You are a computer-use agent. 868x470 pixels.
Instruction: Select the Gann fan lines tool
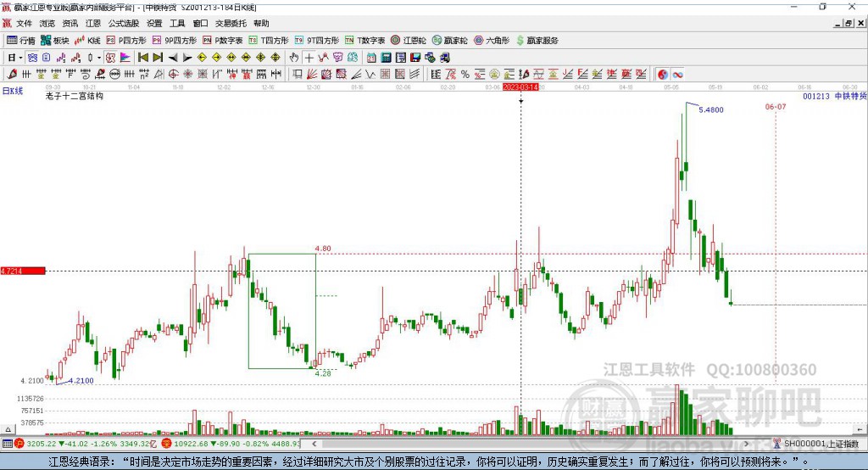(312, 74)
